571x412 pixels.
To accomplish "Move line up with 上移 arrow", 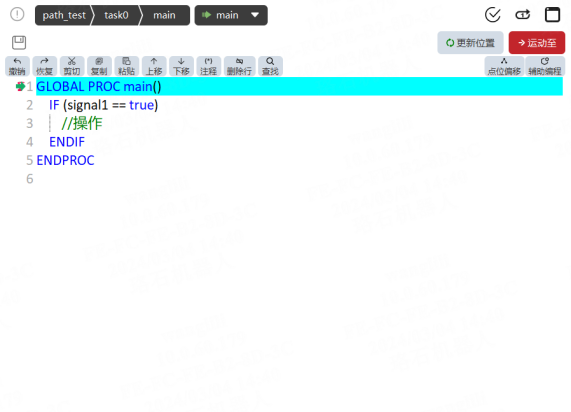I will pyautogui.click(x=154, y=66).
